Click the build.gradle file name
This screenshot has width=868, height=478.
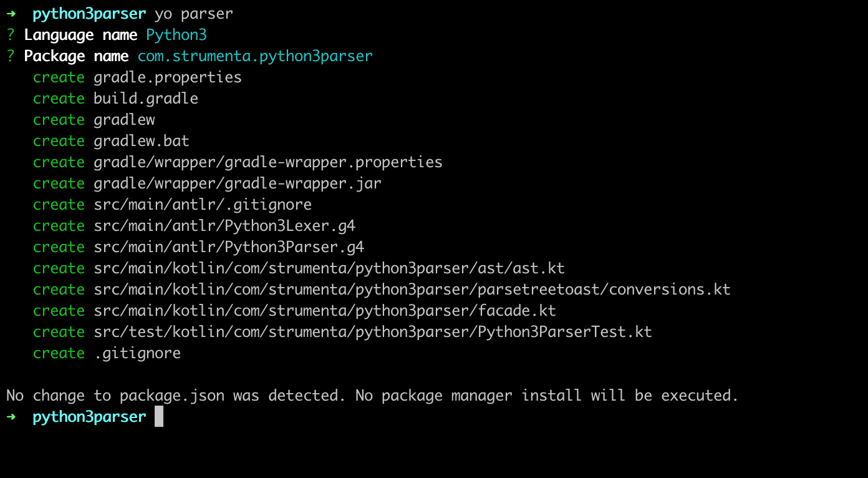point(146,99)
